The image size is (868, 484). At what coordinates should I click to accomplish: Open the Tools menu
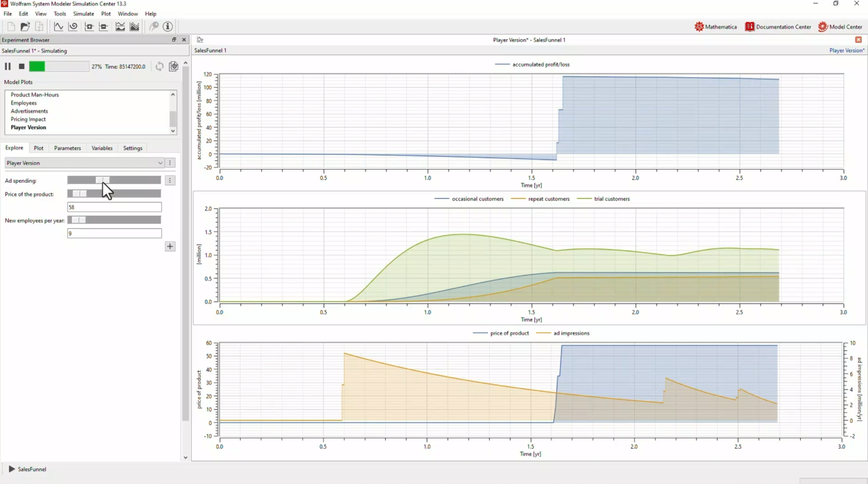pyautogui.click(x=60, y=14)
